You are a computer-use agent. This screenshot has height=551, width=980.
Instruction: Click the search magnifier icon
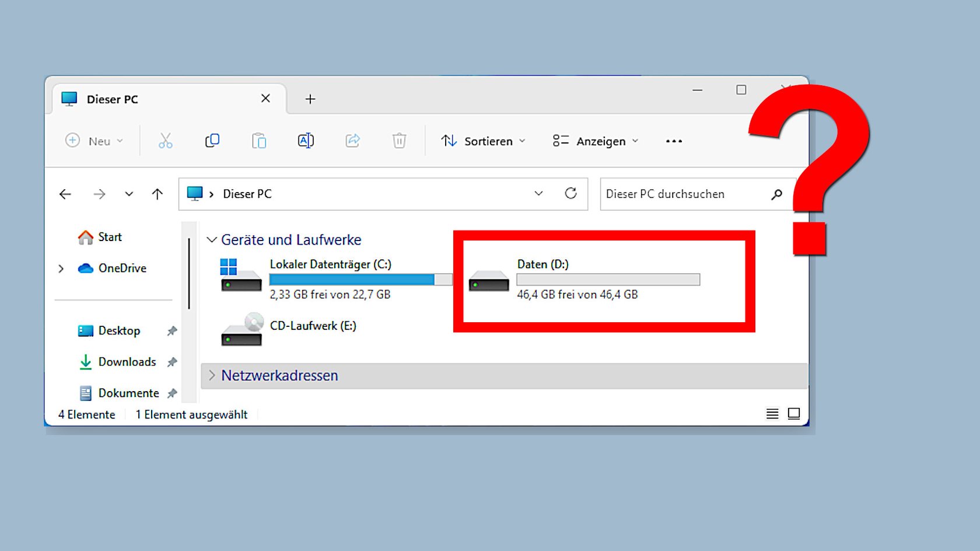(776, 194)
